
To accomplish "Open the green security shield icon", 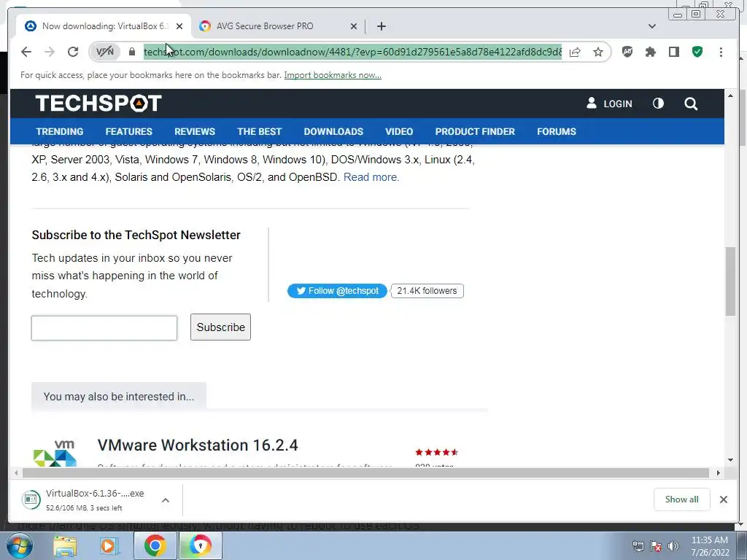I will (697, 52).
